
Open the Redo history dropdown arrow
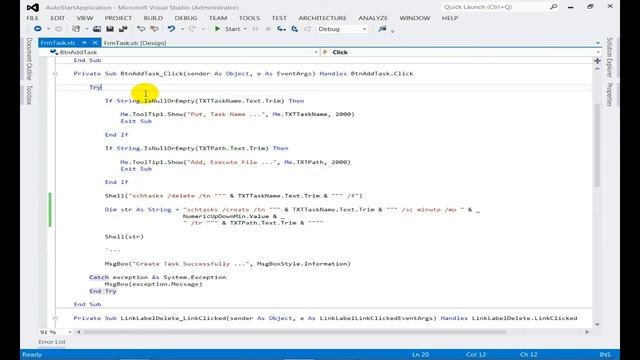point(203,29)
